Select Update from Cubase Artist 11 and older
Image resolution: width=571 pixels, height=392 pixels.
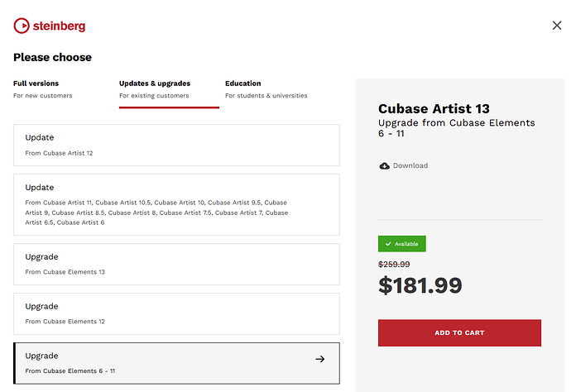[x=176, y=204]
